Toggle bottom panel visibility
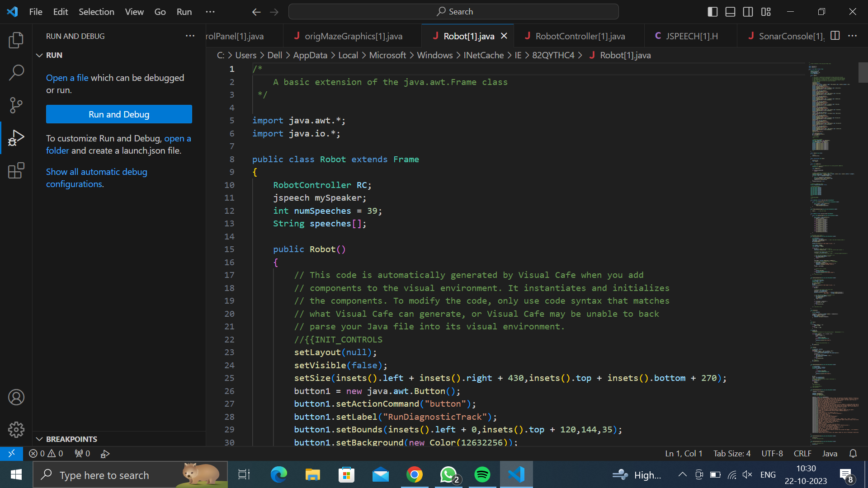 730,12
